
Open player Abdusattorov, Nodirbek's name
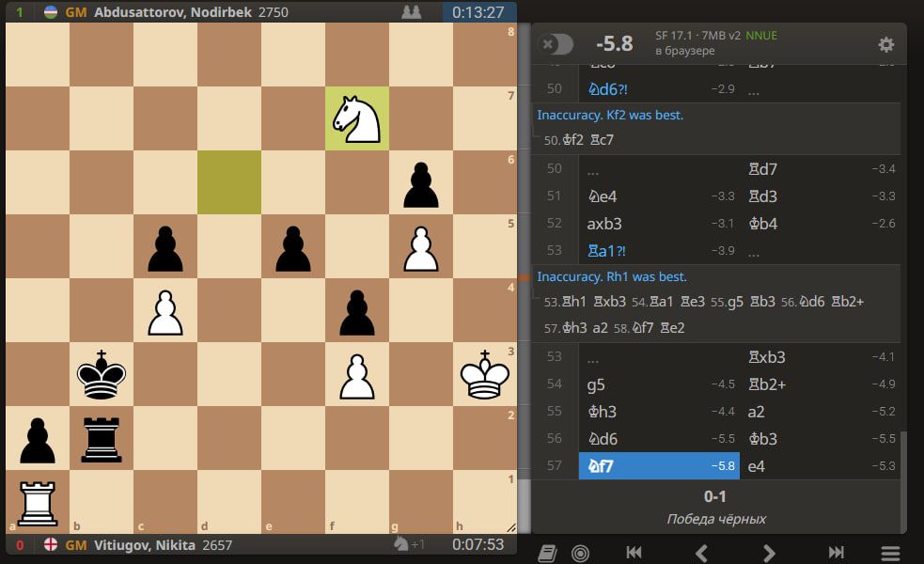(162, 12)
